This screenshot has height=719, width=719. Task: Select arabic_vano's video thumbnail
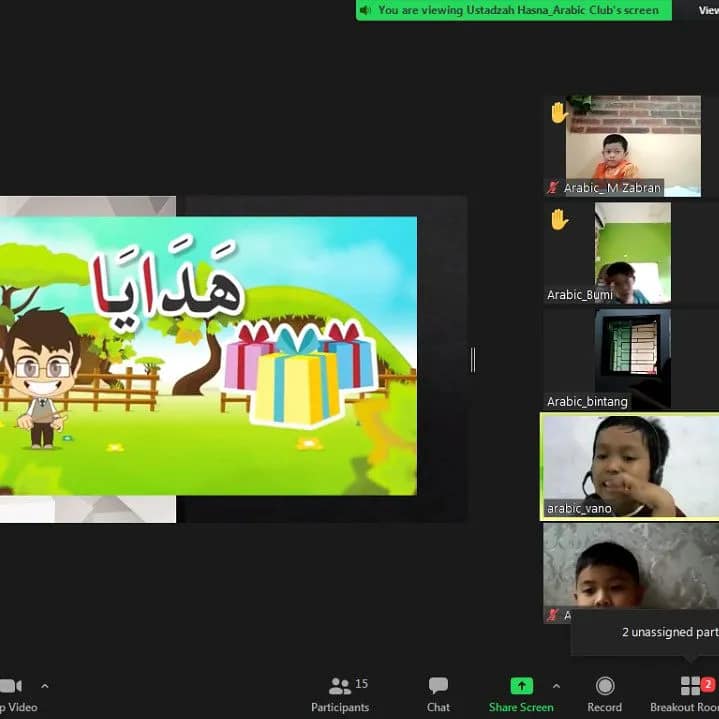pyautogui.click(x=630, y=465)
